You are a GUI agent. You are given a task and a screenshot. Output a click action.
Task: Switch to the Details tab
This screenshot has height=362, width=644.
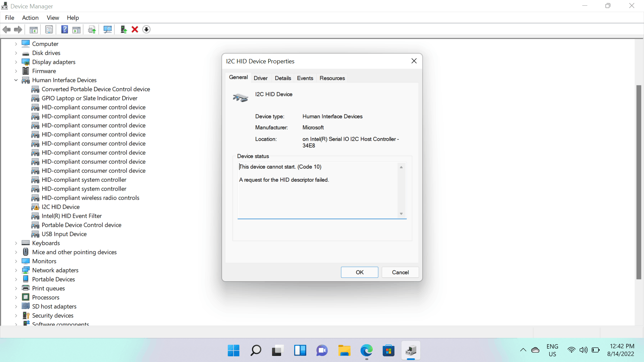(x=283, y=78)
